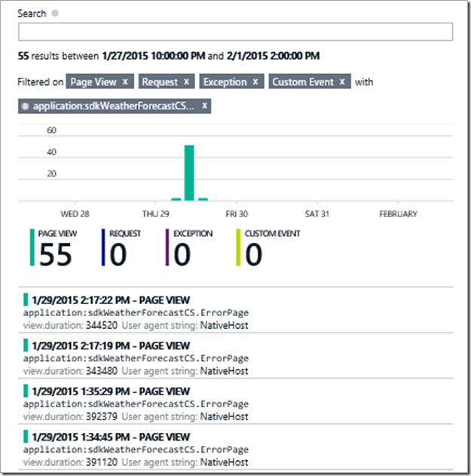This screenshot has height=476, width=471.
Task: Click the info dot next to Search
Action: [x=56, y=14]
